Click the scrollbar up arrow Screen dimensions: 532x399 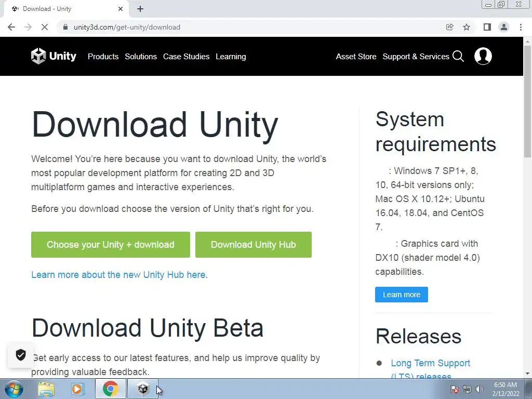point(527,41)
